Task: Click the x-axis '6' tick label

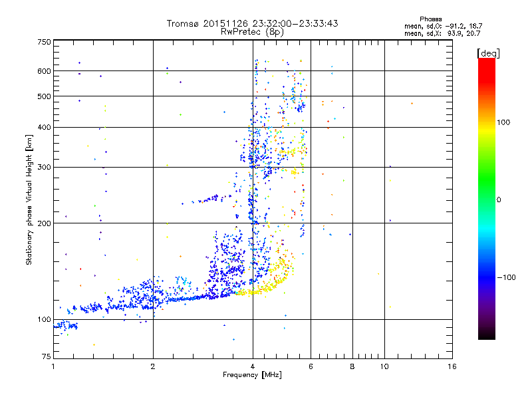Action: click(311, 366)
